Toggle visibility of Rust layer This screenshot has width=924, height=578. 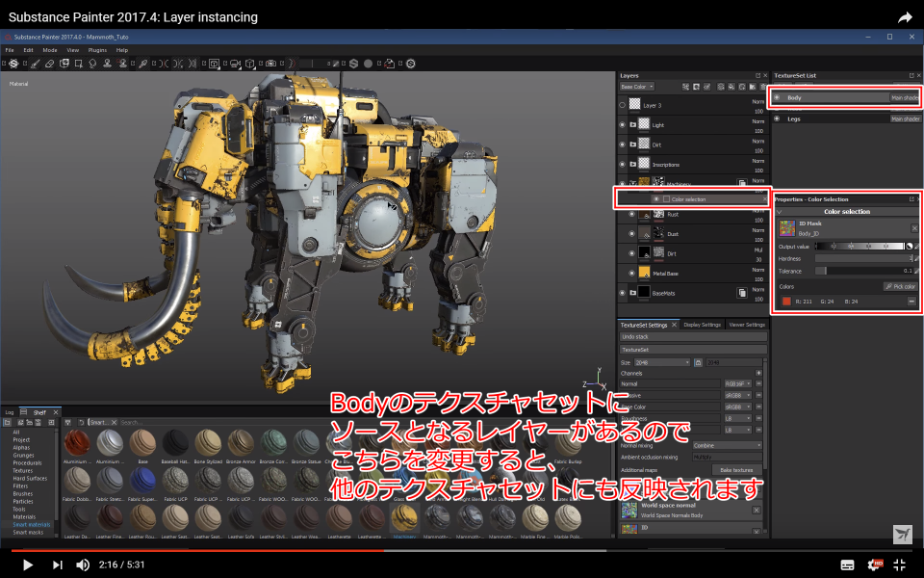coord(631,215)
